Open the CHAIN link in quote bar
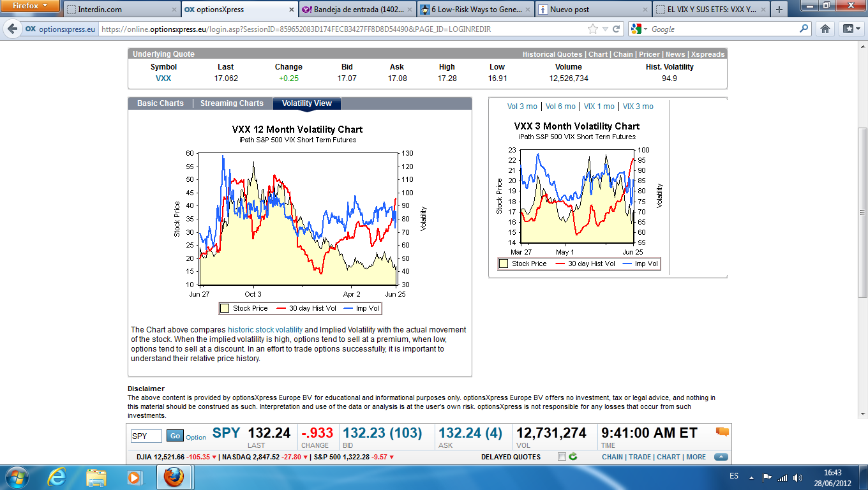Screen dimensions: 868x490 point(612,457)
